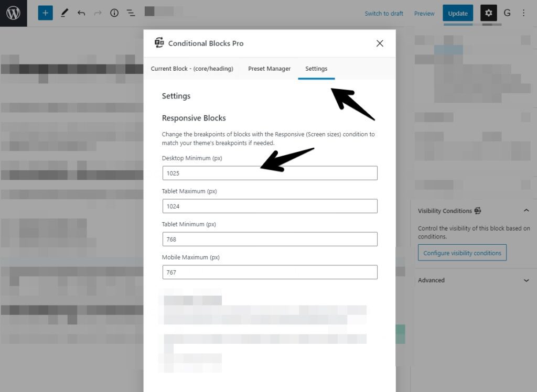Focus the Tablet Minimum (px) field

pos(270,239)
